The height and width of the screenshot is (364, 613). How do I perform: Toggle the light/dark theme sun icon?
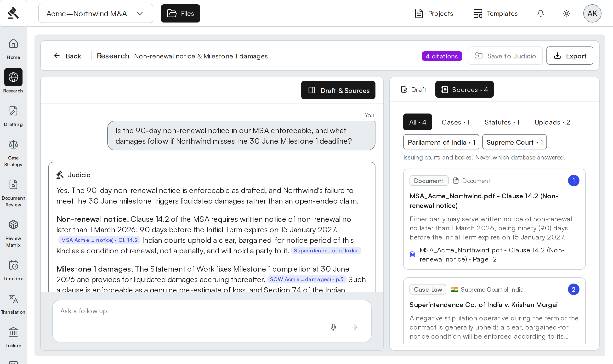tap(566, 13)
